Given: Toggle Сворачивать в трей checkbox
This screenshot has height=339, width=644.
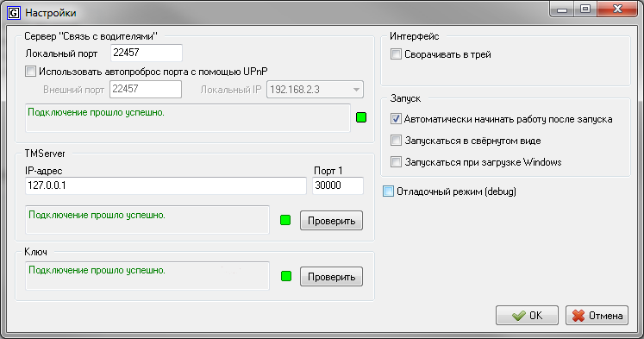Looking at the screenshot, I should (x=396, y=54).
